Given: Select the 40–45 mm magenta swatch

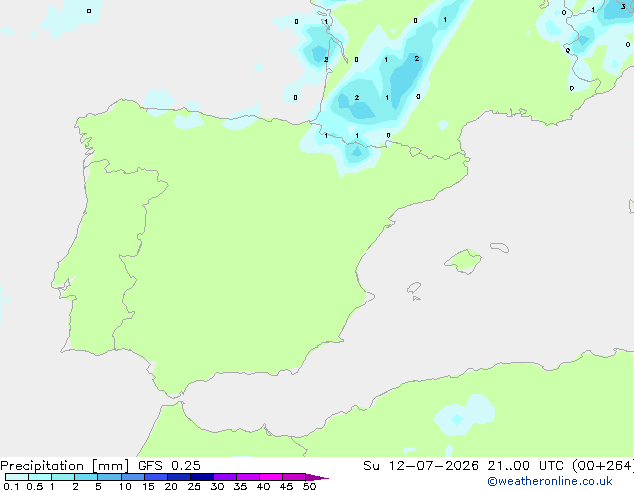Looking at the screenshot, I should [x=271, y=477].
